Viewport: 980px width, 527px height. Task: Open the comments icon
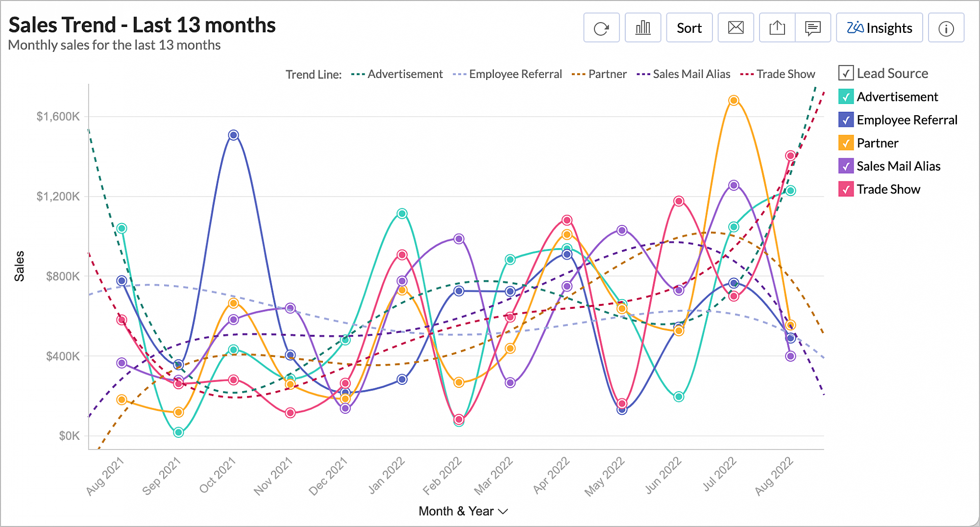[x=813, y=28]
